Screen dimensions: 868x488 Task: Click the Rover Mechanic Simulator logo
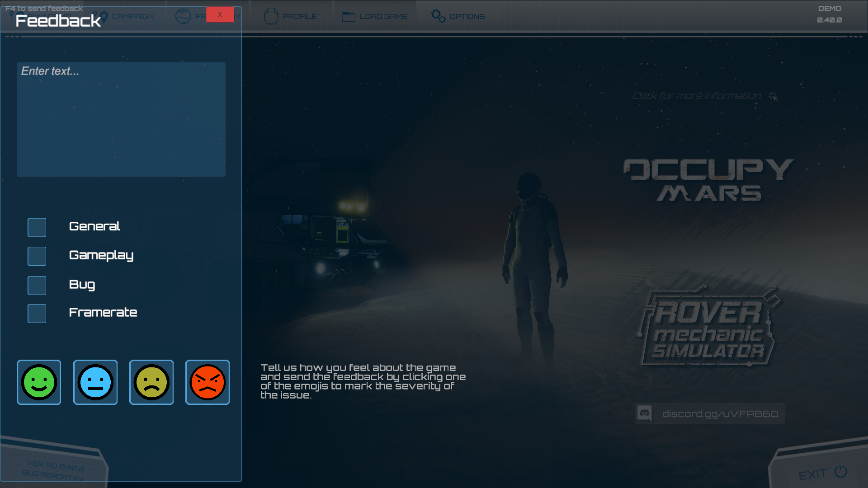click(x=709, y=326)
